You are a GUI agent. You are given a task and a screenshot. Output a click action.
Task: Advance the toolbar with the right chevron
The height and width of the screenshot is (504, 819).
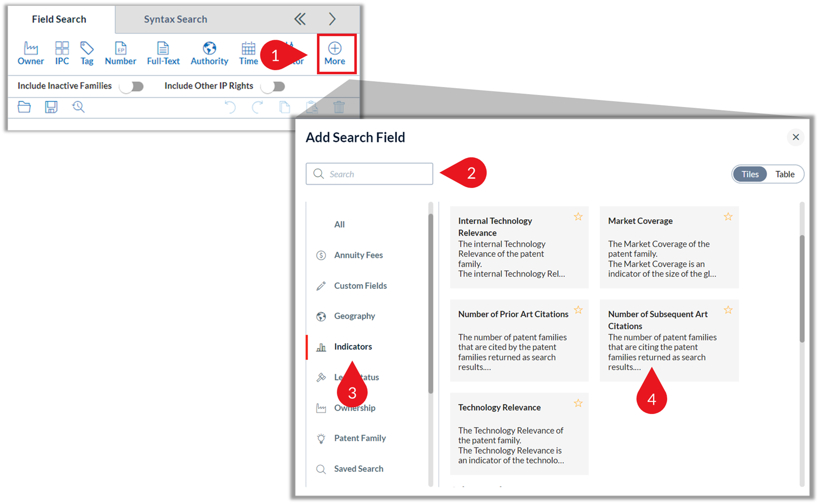click(332, 19)
